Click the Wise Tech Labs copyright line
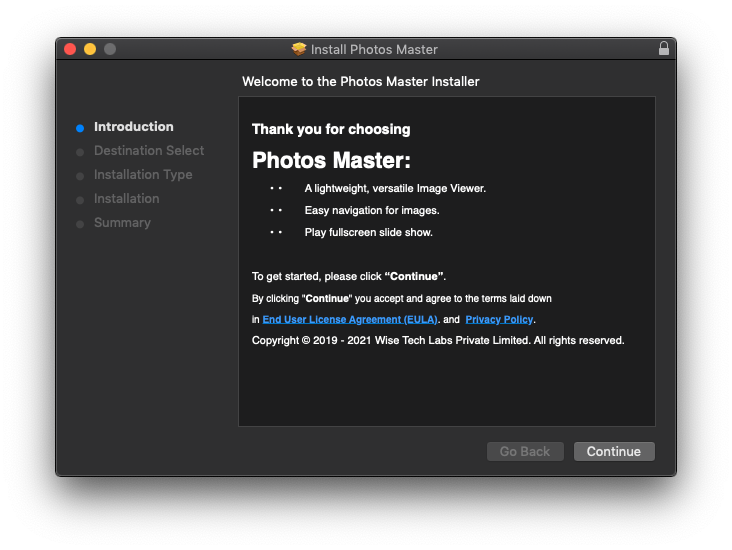The height and width of the screenshot is (550, 732). [438, 340]
